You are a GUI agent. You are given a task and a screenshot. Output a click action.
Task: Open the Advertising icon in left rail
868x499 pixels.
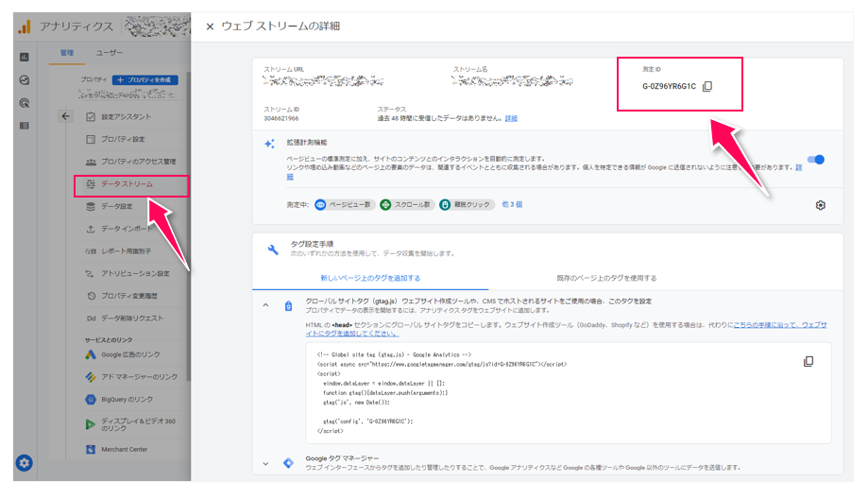point(25,103)
